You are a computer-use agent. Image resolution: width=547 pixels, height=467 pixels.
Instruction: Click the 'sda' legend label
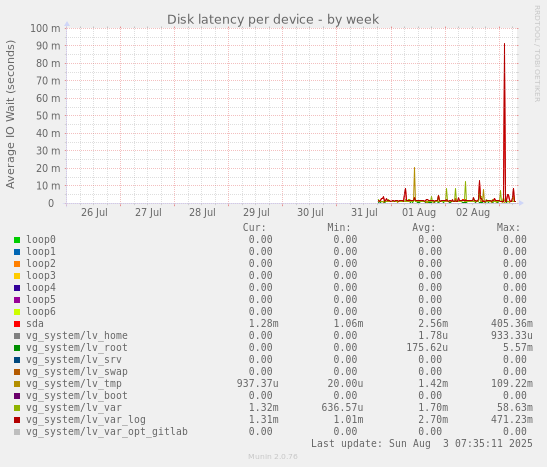coord(35,324)
